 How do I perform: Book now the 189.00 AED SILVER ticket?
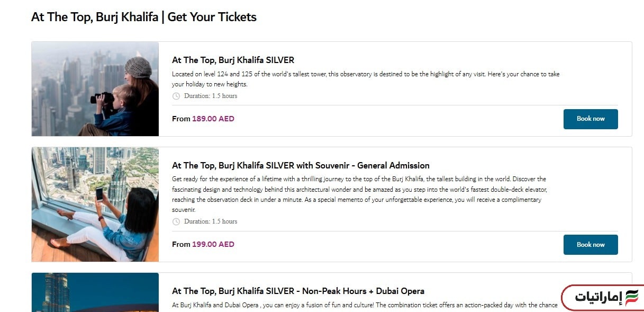(x=590, y=119)
